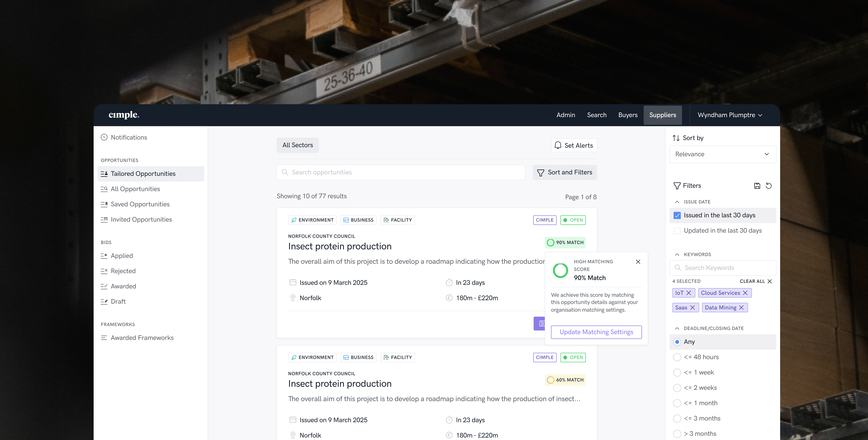The image size is (868, 440).
Task: Open the Admin menu item
Action: click(x=566, y=115)
